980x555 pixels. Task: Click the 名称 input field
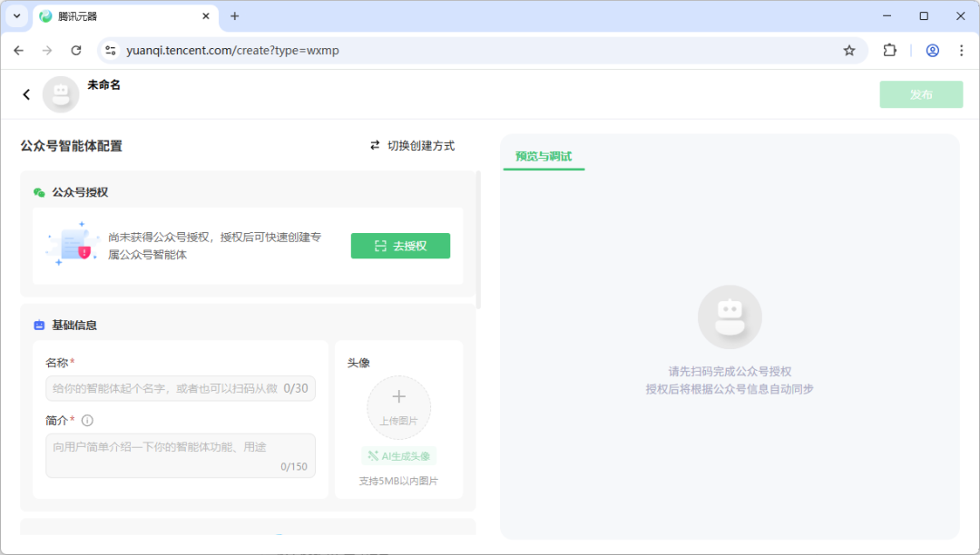click(181, 388)
